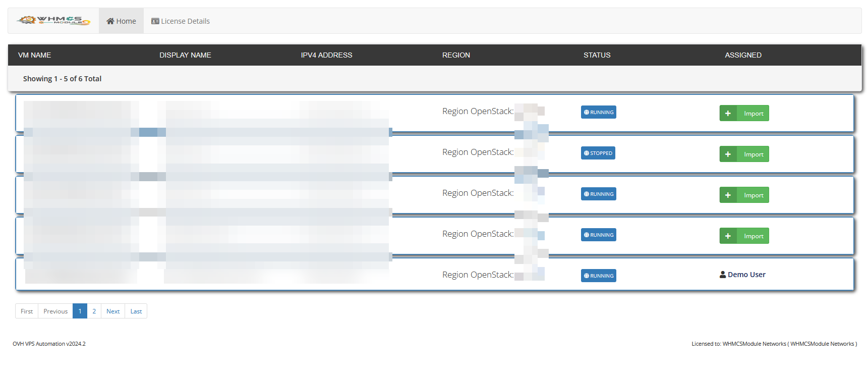
Task: Go to the Next page
Action: [113, 311]
